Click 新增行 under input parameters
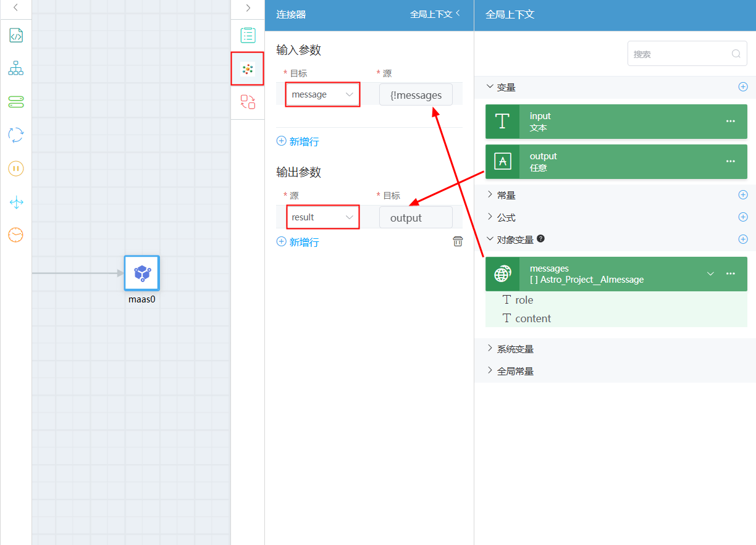Image resolution: width=756 pixels, height=545 pixels. click(x=298, y=141)
